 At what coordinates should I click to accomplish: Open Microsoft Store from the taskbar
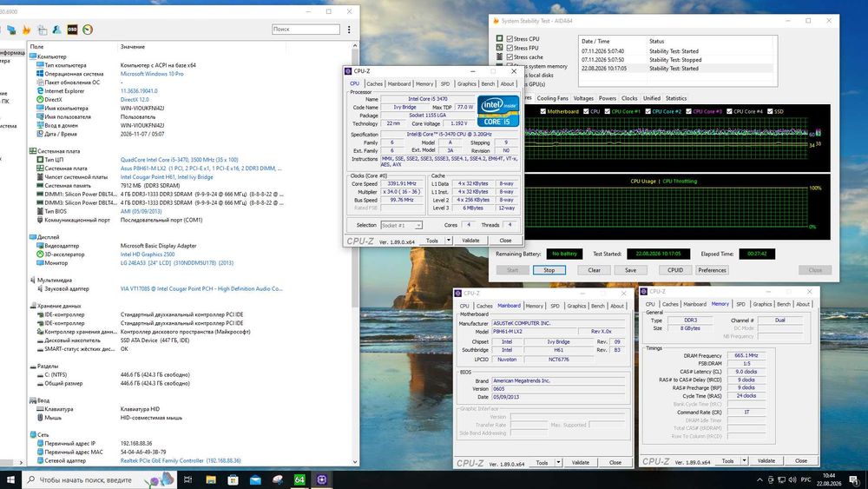(x=233, y=479)
